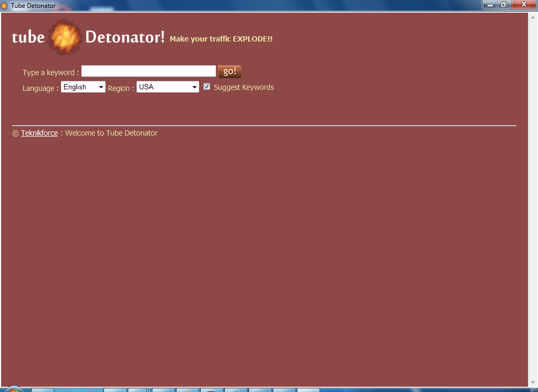Follow the Teknikforce link
The image size is (538, 392).
point(39,133)
